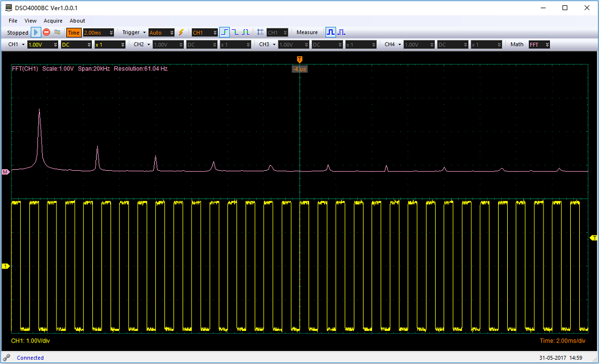Open the View menu
Screen dimensions: 599x364
30,21
